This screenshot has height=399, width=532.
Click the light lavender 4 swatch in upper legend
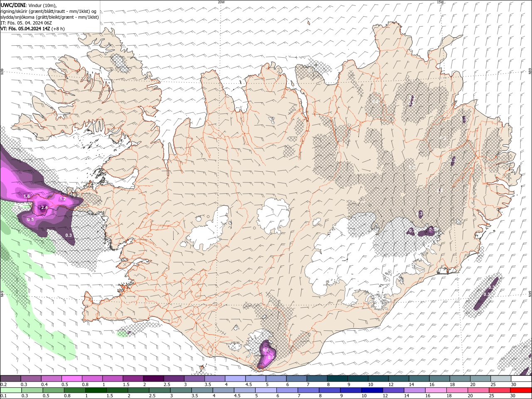[x=235, y=379]
